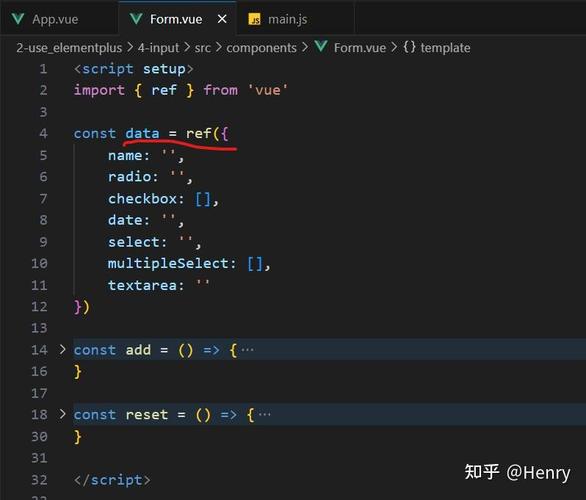
Task: Click the 'select' property on line 9
Action: tap(134, 242)
